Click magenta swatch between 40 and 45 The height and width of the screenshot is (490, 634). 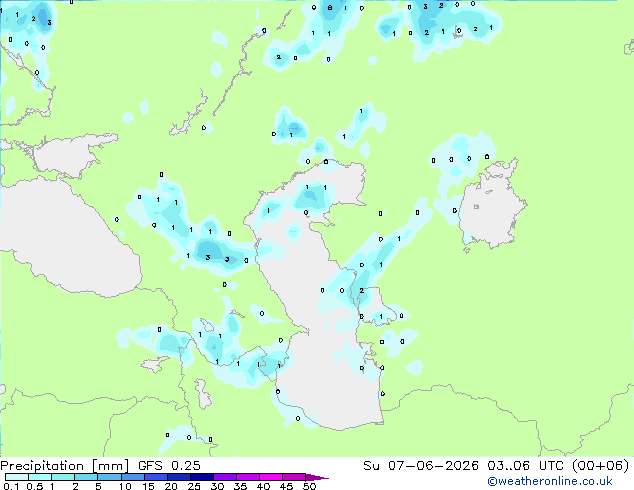click(271, 477)
